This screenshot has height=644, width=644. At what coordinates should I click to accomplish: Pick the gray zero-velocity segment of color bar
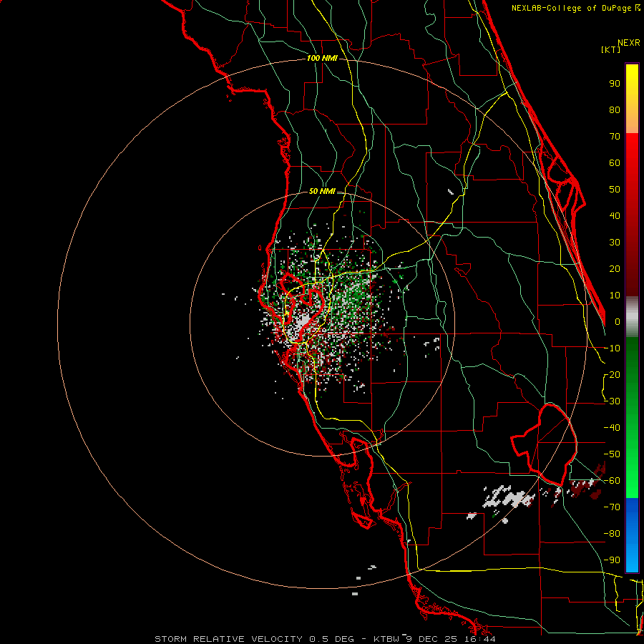[632, 316]
